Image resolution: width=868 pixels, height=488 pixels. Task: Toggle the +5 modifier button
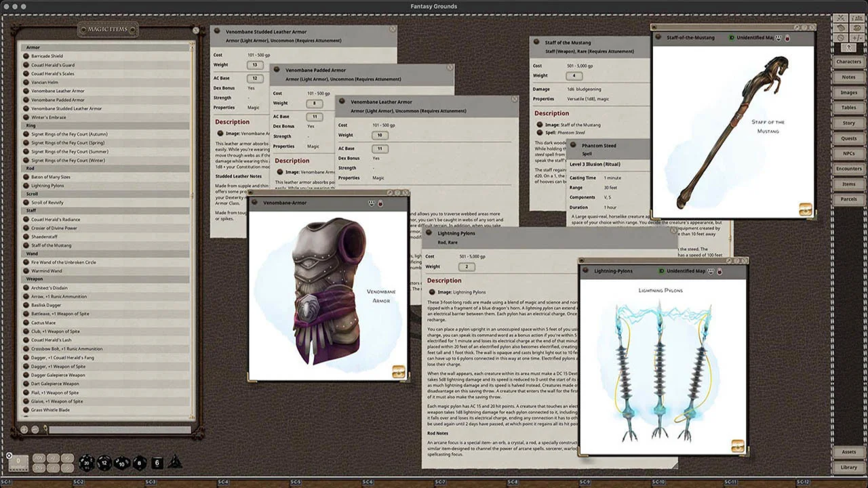coord(67,458)
